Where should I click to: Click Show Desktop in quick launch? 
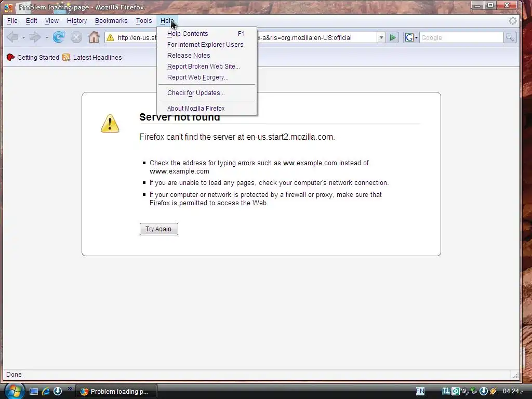[34, 391]
